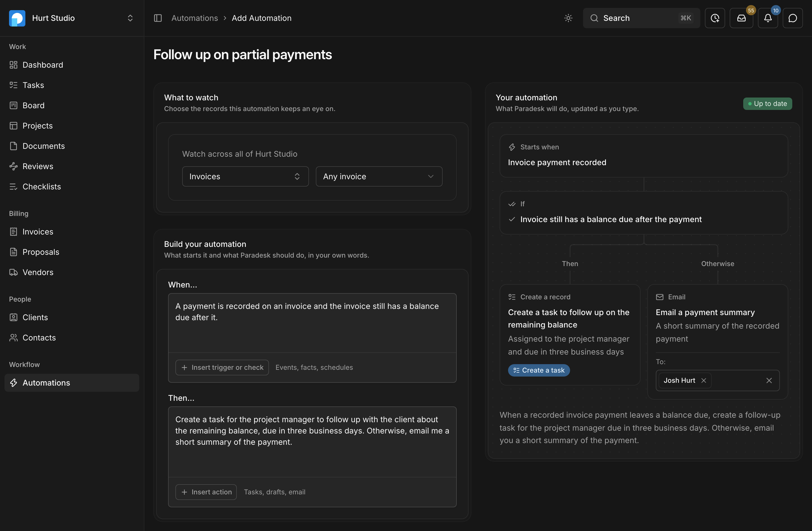This screenshot has width=812, height=531.
Task: Click into the When text area
Action: point(312,323)
